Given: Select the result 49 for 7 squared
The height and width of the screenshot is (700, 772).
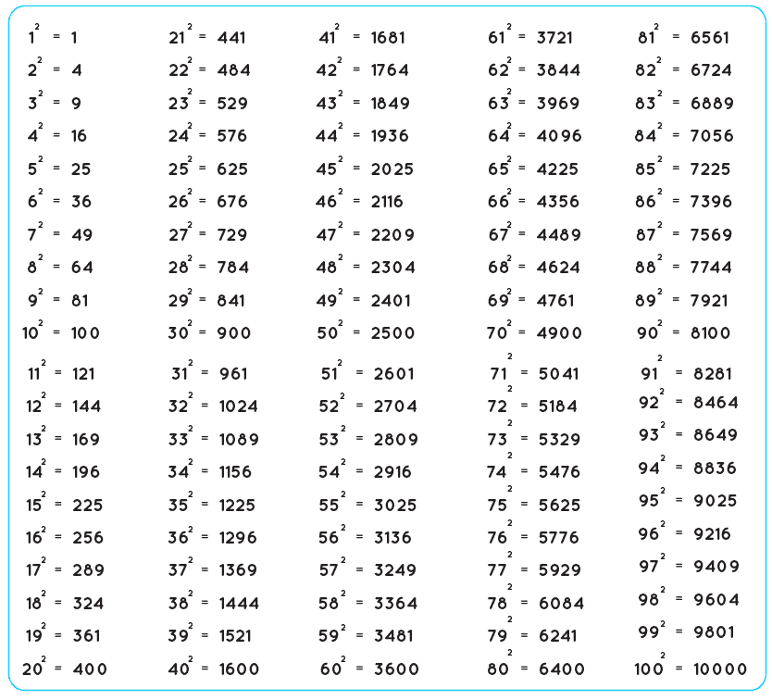Looking at the screenshot, I should point(82,235).
